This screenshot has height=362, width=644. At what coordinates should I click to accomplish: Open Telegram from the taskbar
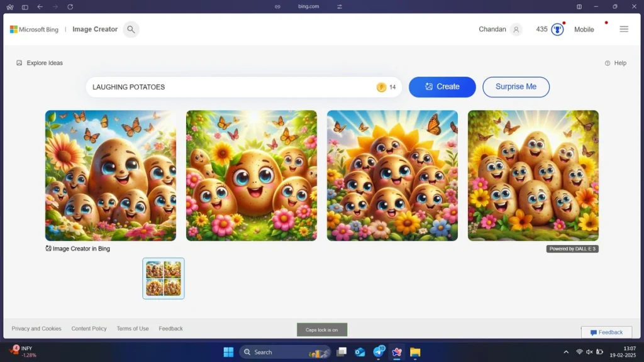[379, 352]
